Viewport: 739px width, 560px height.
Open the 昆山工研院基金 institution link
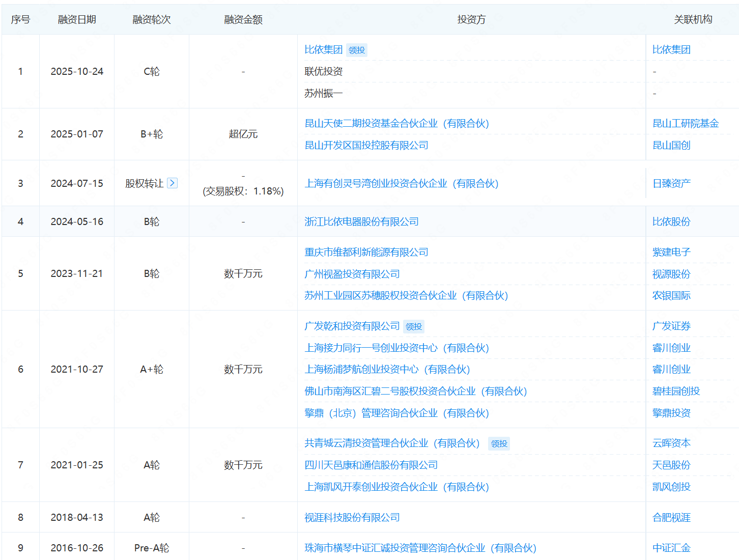(685, 124)
